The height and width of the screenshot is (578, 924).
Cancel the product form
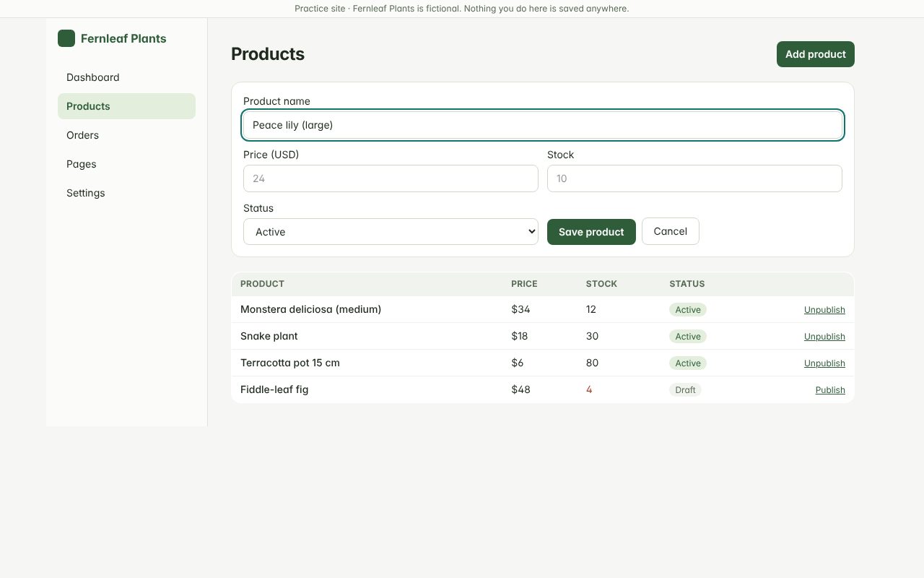tap(671, 231)
